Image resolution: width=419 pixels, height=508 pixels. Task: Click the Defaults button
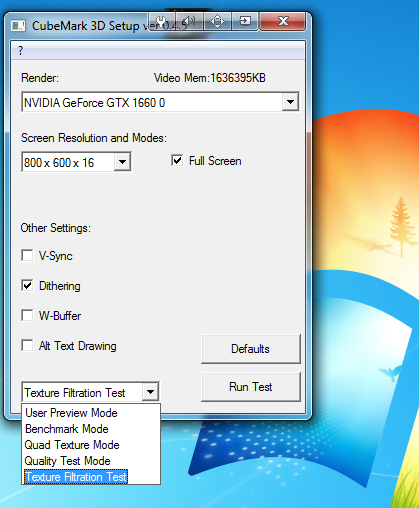click(x=251, y=349)
